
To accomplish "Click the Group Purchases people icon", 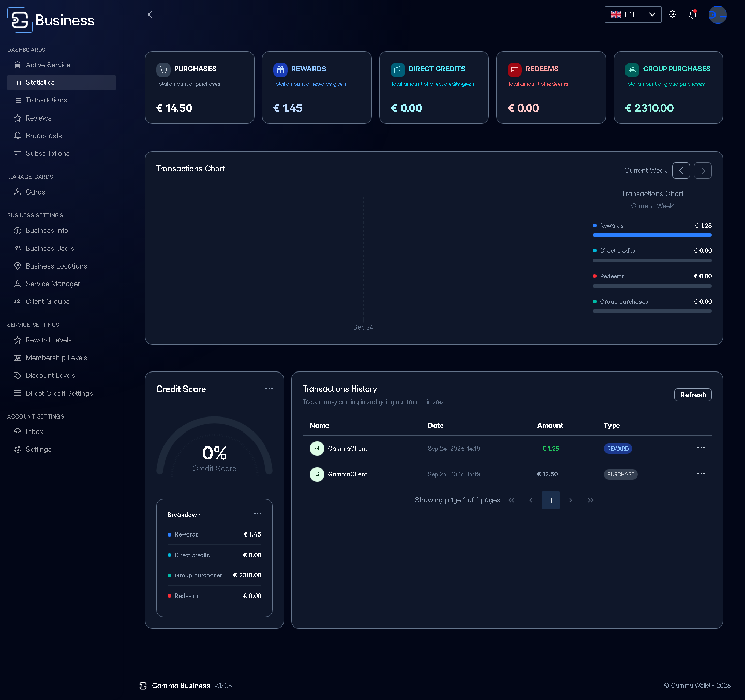I will click(x=632, y=69).
